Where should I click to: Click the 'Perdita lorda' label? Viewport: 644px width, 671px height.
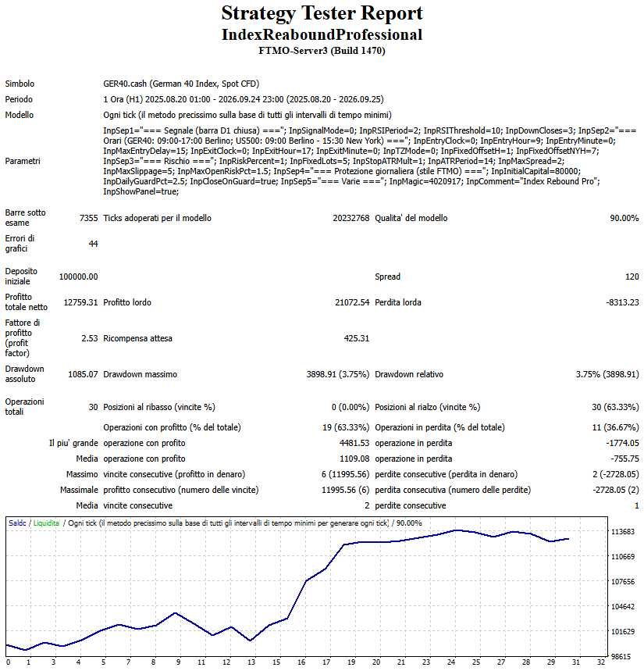(398, 302)
